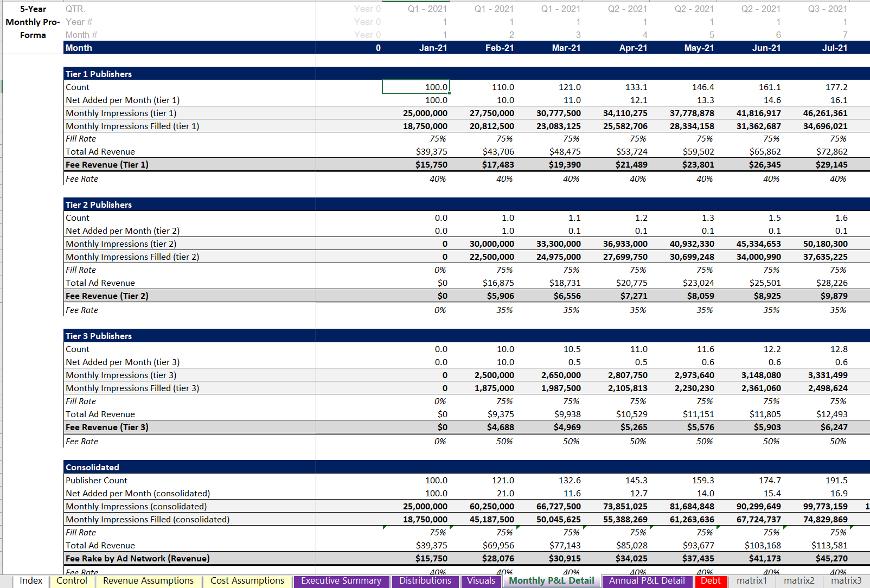Click Monthly Impressions Filled (tier 3) label
Screen dimensions: 870x588
[x=132, y=388]
